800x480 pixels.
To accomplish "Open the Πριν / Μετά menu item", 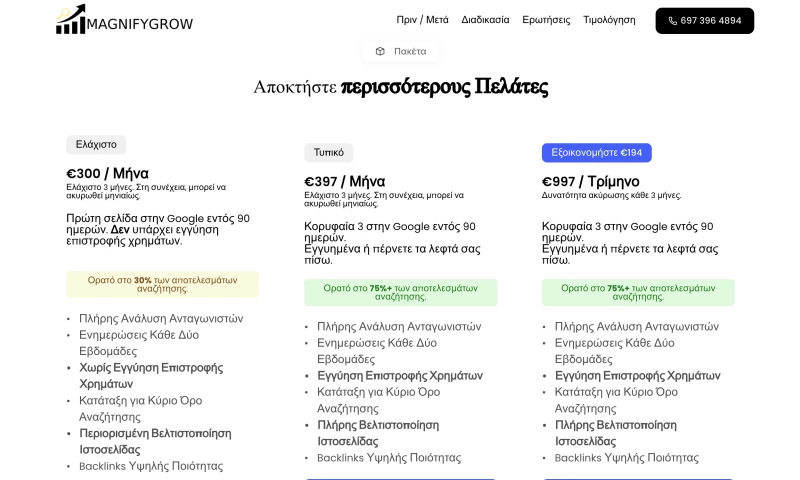I will click(x=422, y=20).
